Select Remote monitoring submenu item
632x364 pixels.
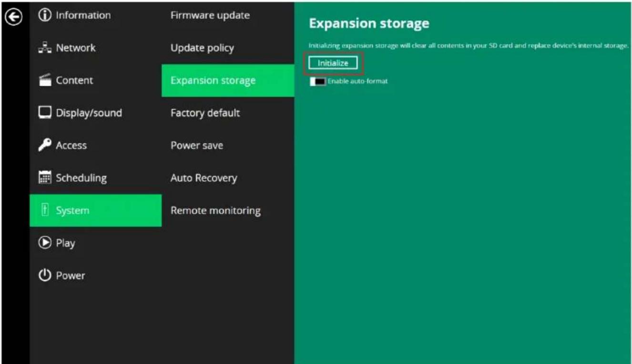tap(215, 211)
